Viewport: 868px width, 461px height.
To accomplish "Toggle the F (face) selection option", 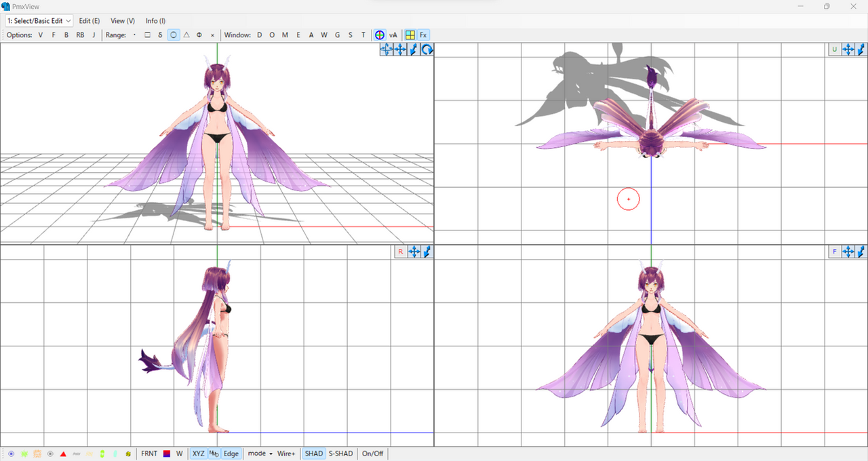I will click(x=54, y=35).
